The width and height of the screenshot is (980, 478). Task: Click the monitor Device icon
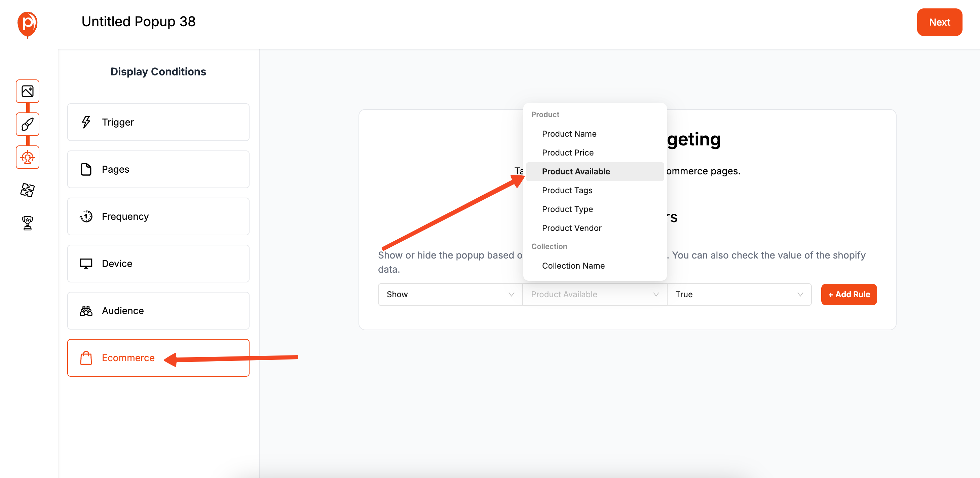[86, 264]
